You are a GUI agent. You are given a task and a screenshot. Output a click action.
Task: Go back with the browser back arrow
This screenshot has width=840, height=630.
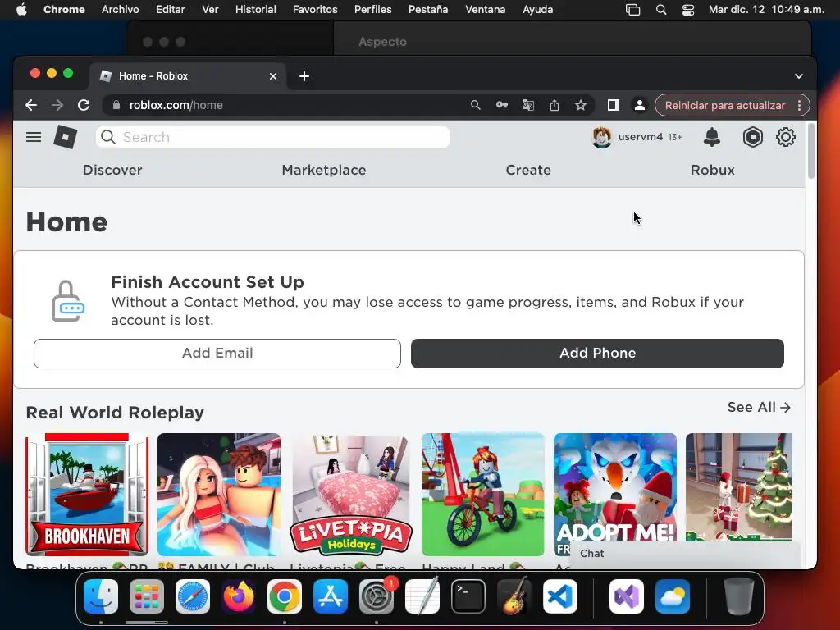click(31, 105)
